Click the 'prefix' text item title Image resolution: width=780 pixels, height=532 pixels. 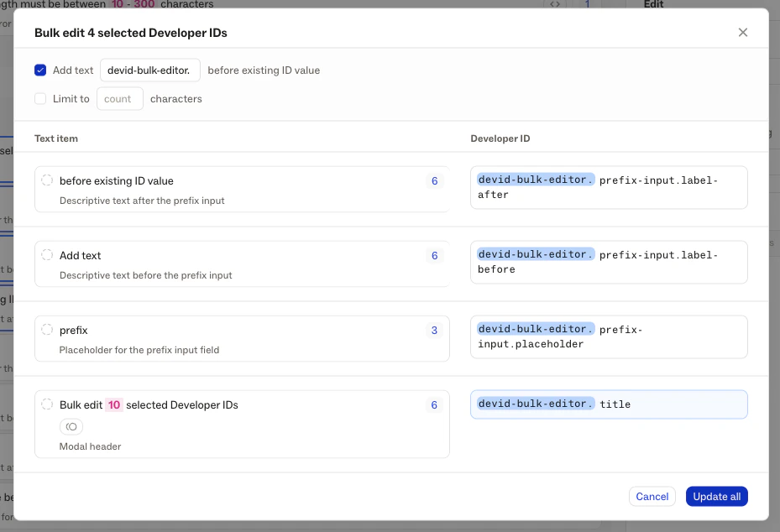tap(74, 330)
